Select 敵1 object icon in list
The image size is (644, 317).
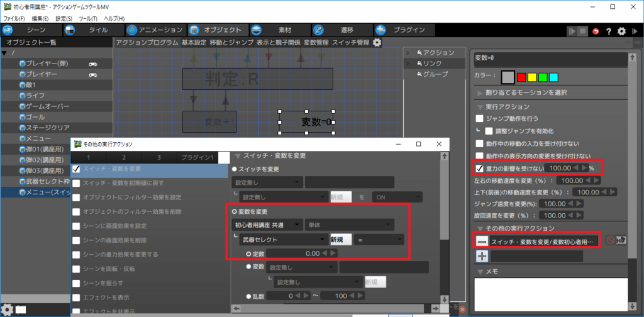pyautogui.click(x=22, y=85)
